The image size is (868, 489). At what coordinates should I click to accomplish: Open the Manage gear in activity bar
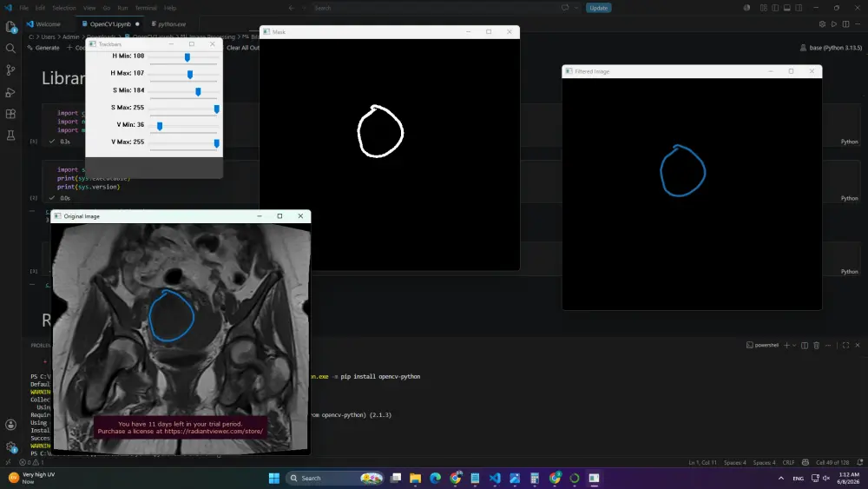pos(10,446)
